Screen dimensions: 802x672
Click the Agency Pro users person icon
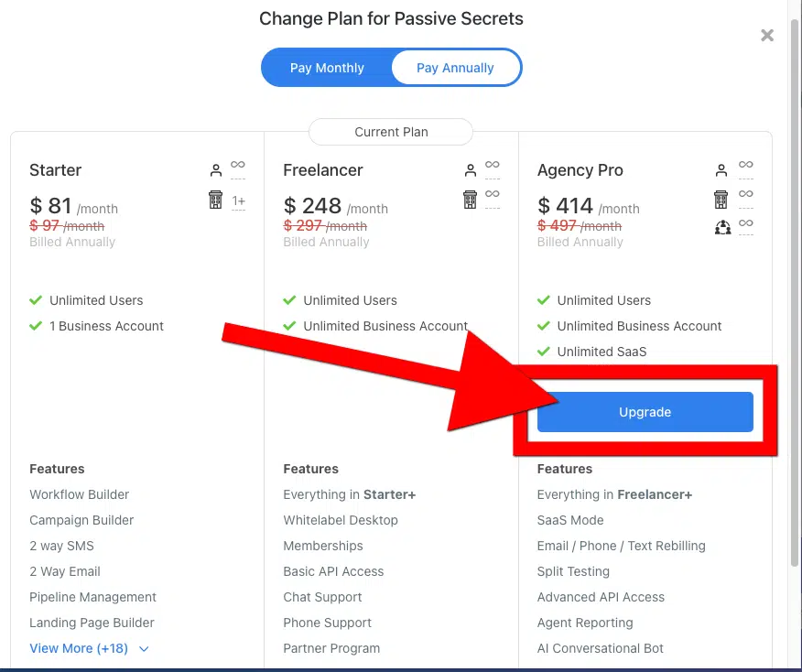[x=721, y=170]
